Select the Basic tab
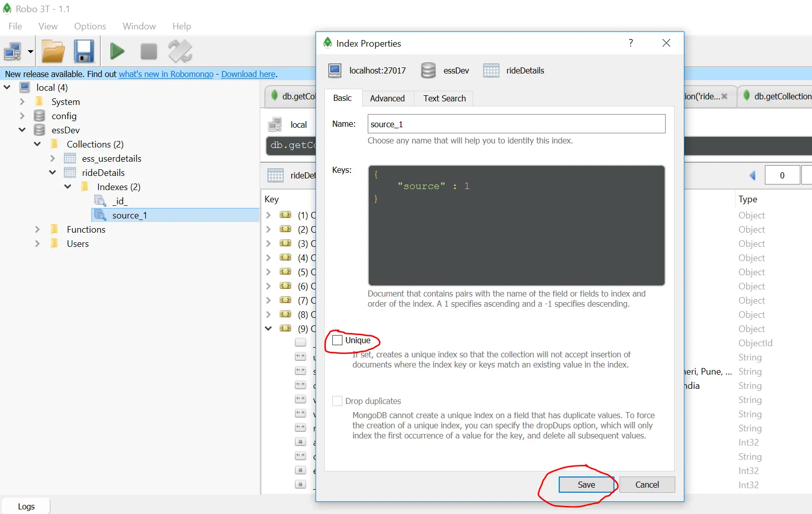812x514 pixels. pos(342,98)
